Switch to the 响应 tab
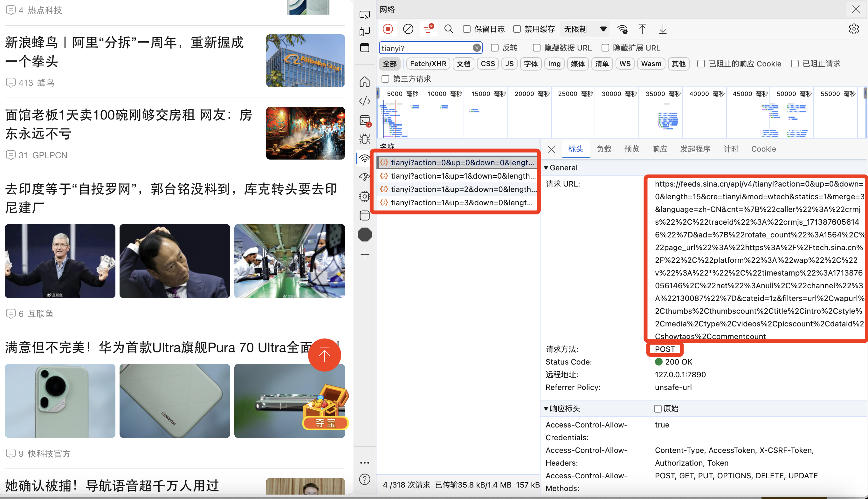Viewport: 868px width, 499px height. (659, 149)
